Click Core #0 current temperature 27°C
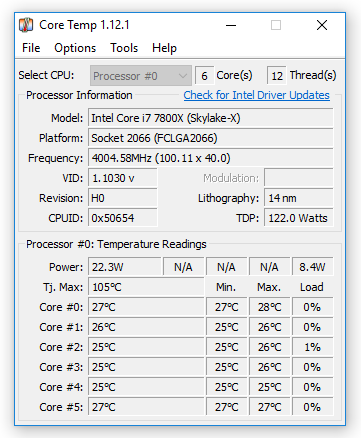 tap(146, 307)
